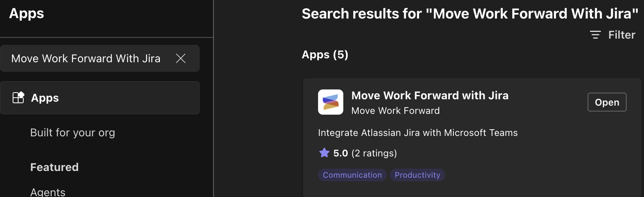Select the Featured category in the sidebar
The height and width of the screenshot is (197, 644).
point(54,167)
